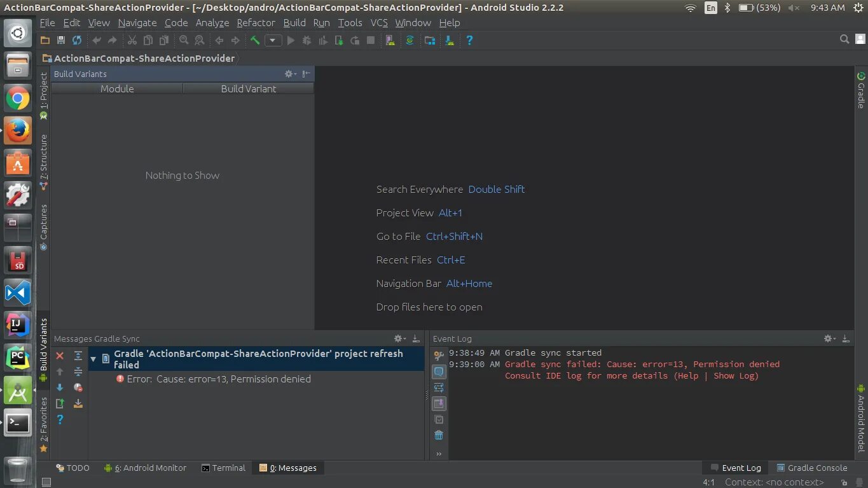Switch to 6: Android Monitor tab
Image resolution: width=868 pixels, height=488 pixels.
coord(145,468)
